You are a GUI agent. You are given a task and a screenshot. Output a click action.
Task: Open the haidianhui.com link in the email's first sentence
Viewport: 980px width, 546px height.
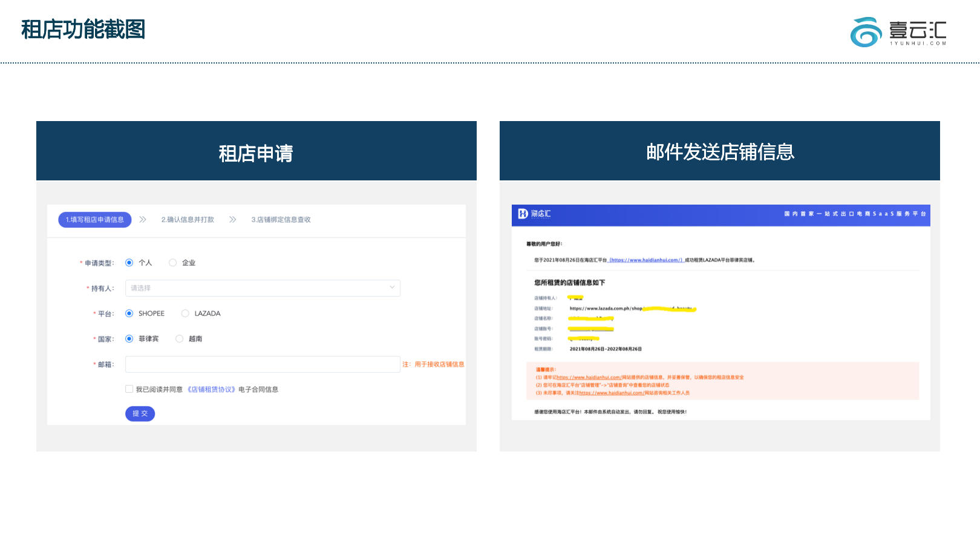(x=646, y=260)
